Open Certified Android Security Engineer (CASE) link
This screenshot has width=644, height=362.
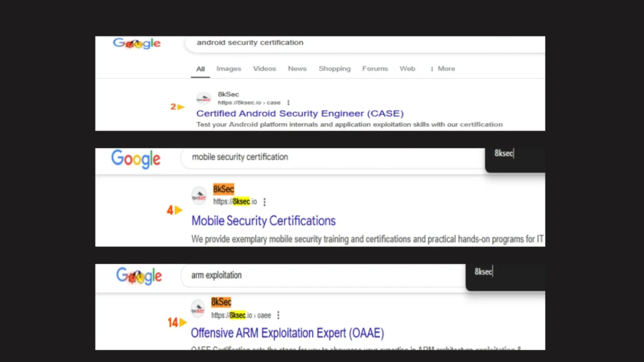[x=299, y=114]
